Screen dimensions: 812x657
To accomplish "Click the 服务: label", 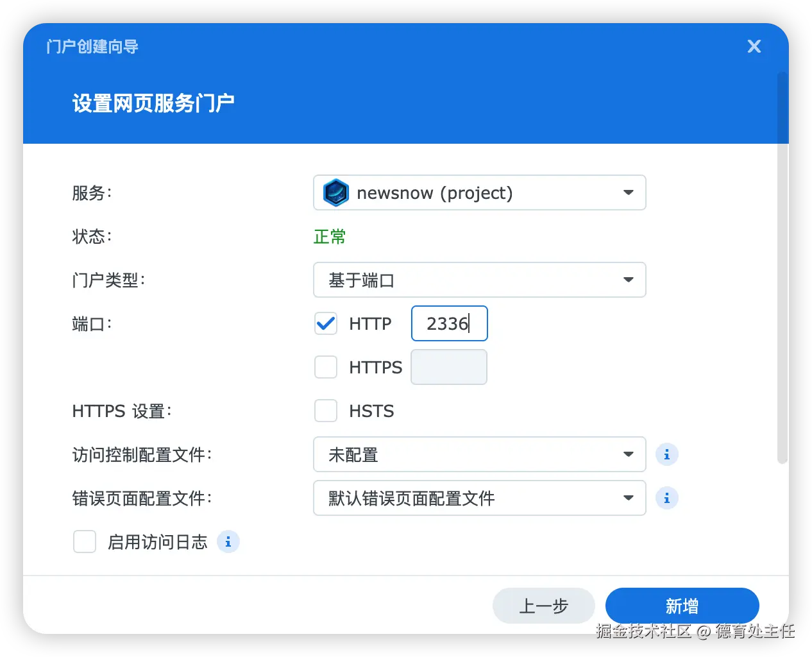I will click(92, 193).
